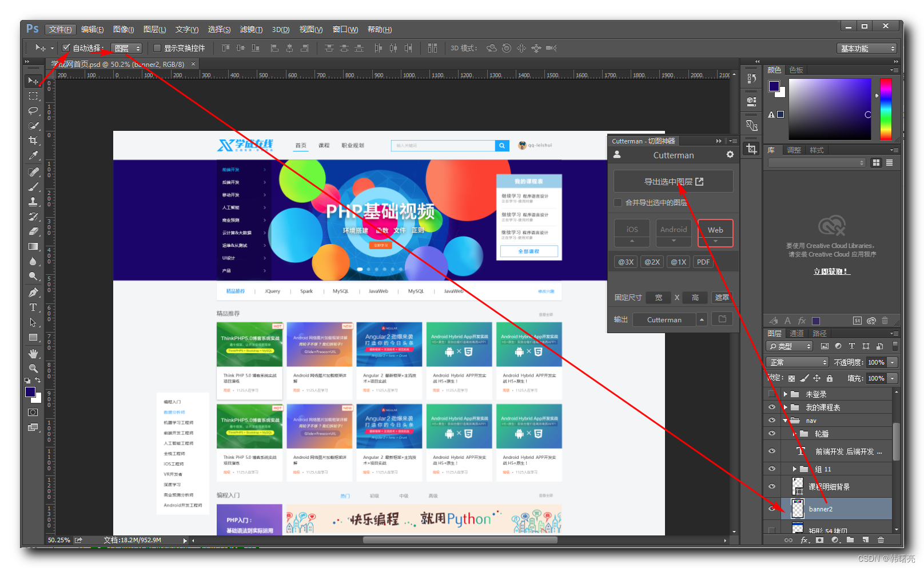Select the Android export platform button

tap(674, 233)
